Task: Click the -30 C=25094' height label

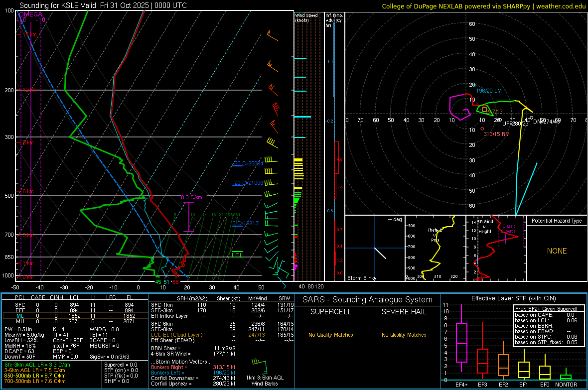Action: coord(248,163)
